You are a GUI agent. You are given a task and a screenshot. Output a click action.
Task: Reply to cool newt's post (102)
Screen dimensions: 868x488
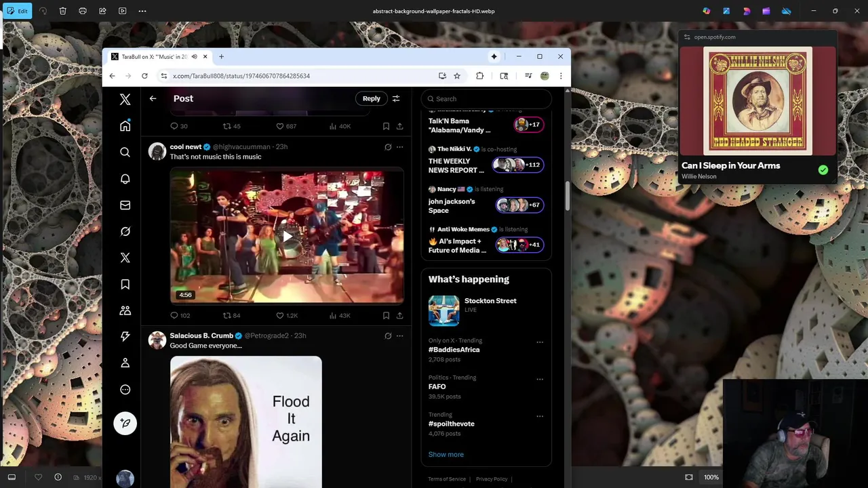point(180,315)
